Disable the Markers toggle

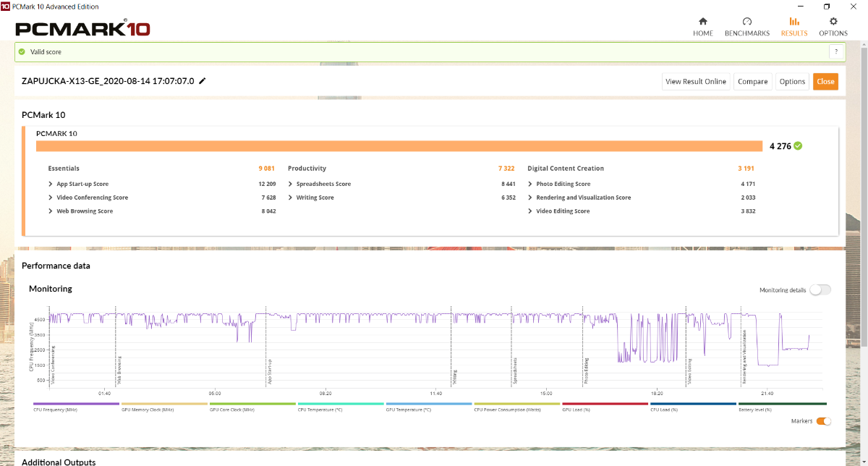pos(823,421)
